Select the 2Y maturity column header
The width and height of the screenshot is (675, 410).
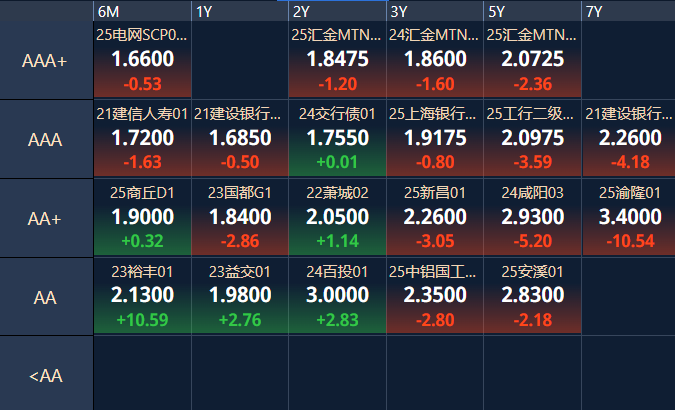338,11
